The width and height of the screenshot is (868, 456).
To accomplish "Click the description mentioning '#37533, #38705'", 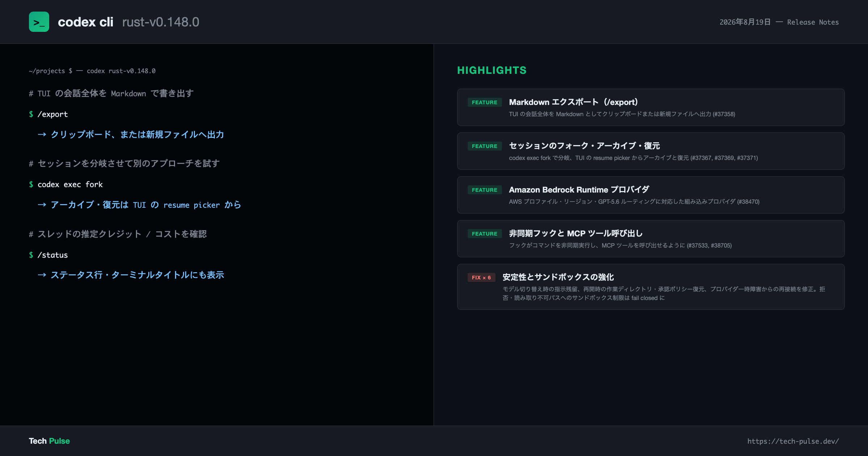I will click(x=620, y=245).
